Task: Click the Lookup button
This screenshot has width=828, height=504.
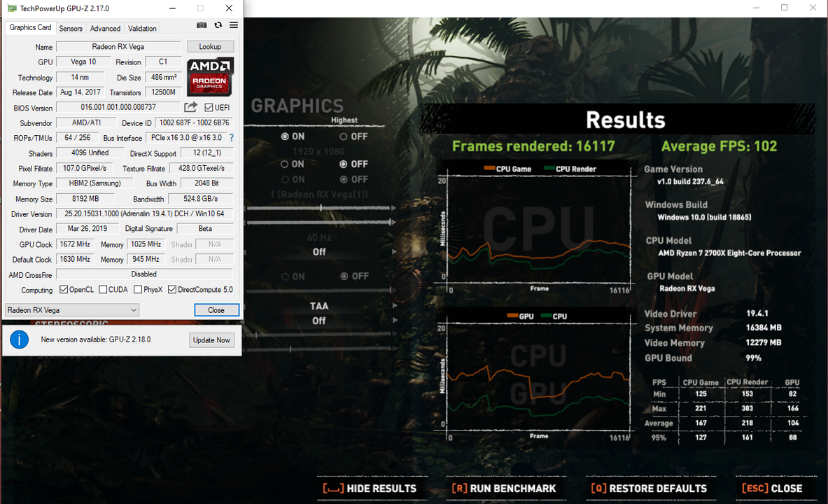Action: click(x=210, y=46)
